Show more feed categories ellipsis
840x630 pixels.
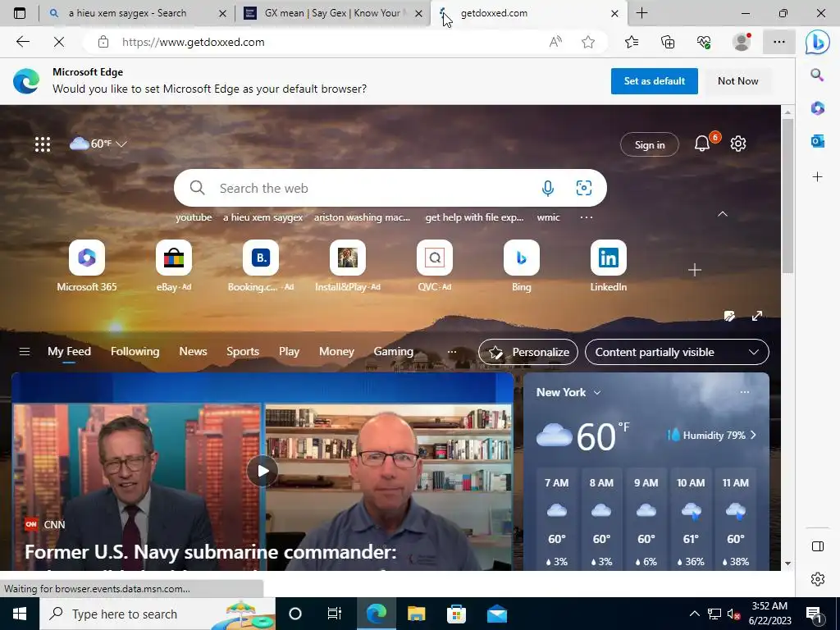pyautogui.click(x=452, y=352)
